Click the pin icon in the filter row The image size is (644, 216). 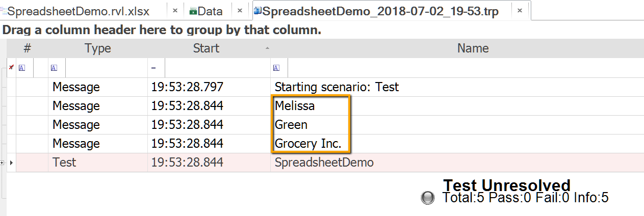click(11, 68)
